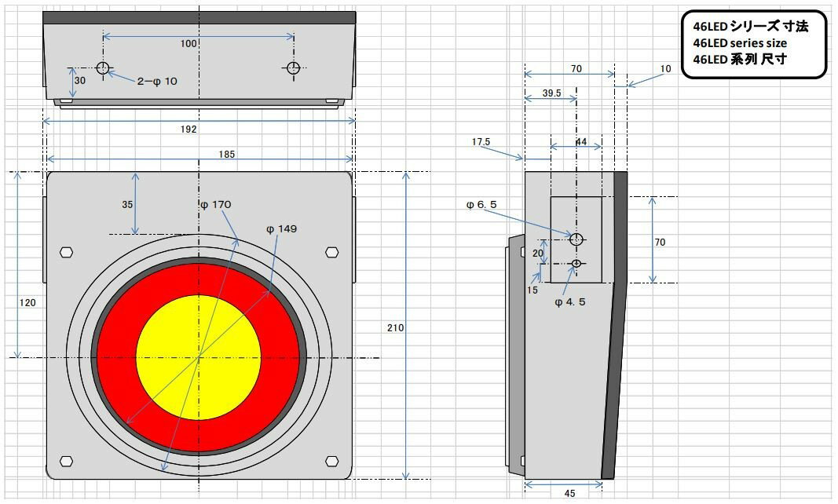Click the 210 height dimension label
The image size is (838, 504).
[x=395, y=328]
